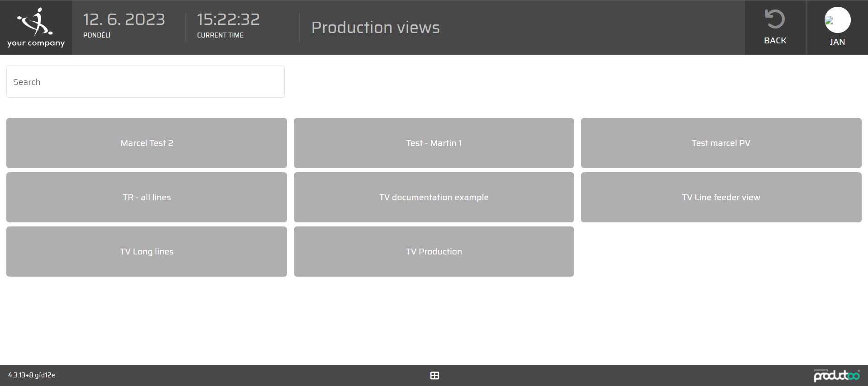The image size is (868, 386).
Task: Launch TV documentation example view
Action: pyautogui.click(x=434, y=198)
